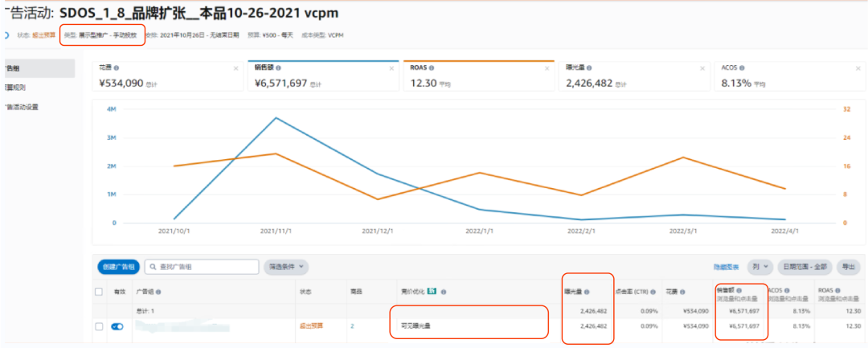Close the 销售额 metric card
Viewport: 868px width, 348px height.
tap(391, 68)
